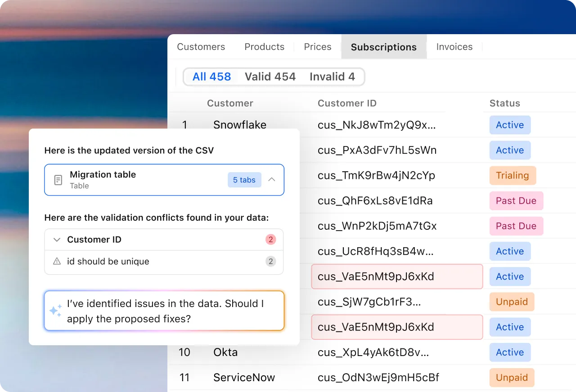576x392 pixels.
Task: Select cell cus_TmK9rBw4jN2cYp
Action: (376, 175)
